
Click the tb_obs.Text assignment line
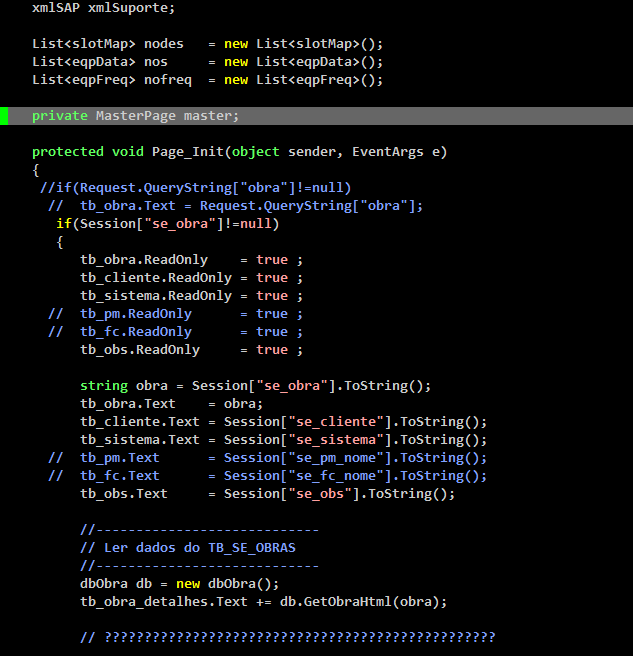[x=267, y=494]
